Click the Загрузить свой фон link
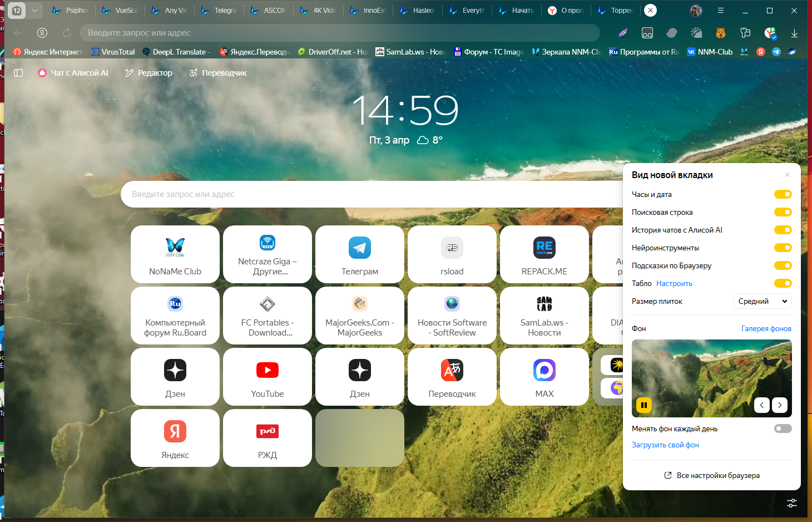This screenshot has height=522, width=812. click(x=665, y=445)
